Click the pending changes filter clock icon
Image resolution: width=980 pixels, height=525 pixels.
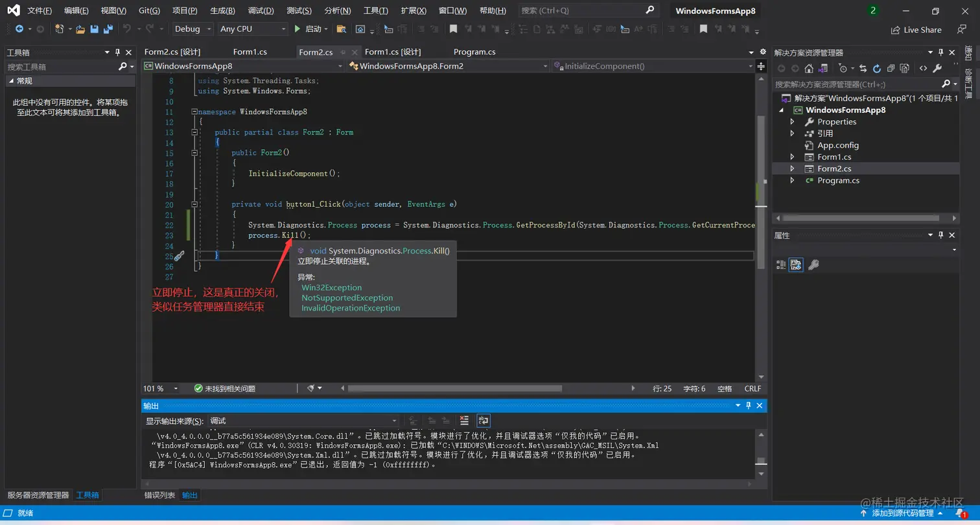pos(843,68)
